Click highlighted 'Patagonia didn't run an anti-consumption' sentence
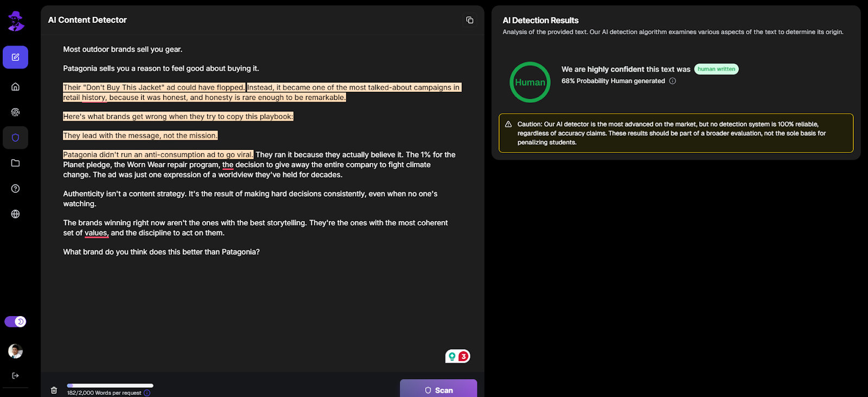The width and height of the screenshot is (868, 397). coord(158,155)
